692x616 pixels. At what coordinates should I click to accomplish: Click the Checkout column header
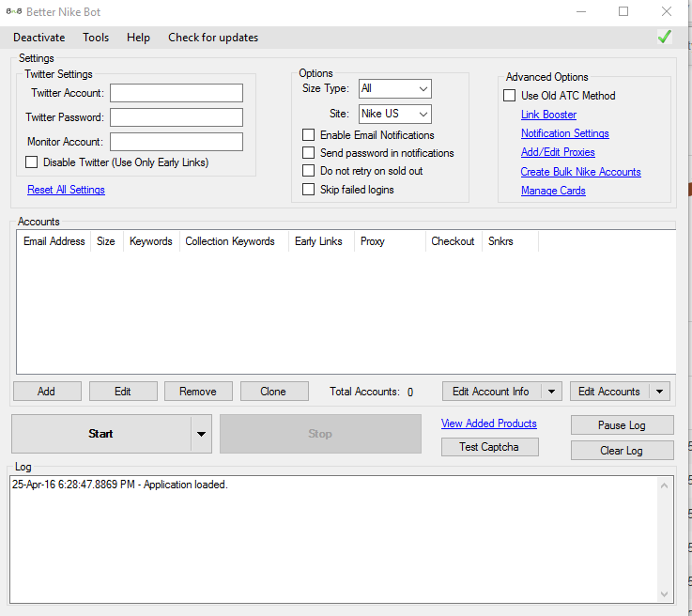(x=454, y=241)
